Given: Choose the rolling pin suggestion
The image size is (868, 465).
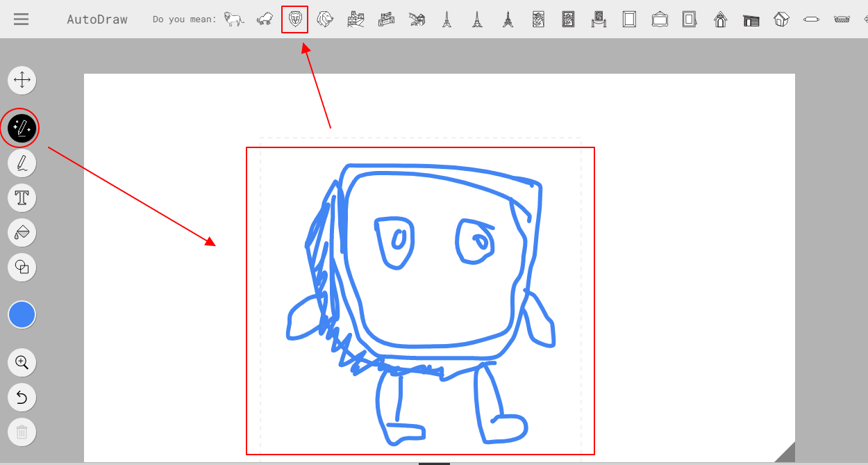Looking at the screenshot, I should (x=812, y=20).
